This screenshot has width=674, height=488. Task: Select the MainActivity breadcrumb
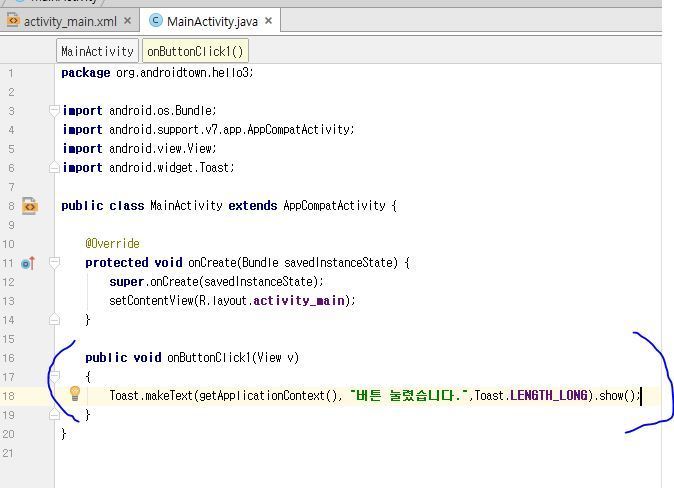98,52
